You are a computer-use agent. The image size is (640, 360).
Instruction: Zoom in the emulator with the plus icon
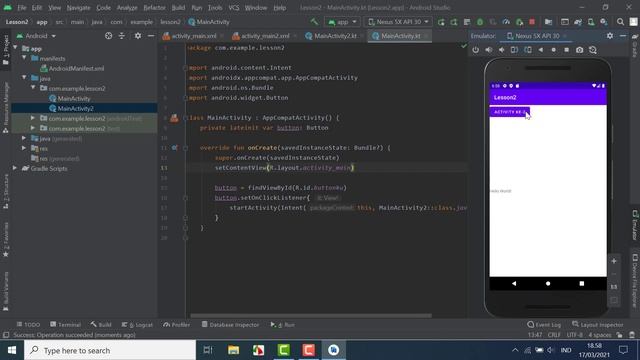(x=614, y=261)
